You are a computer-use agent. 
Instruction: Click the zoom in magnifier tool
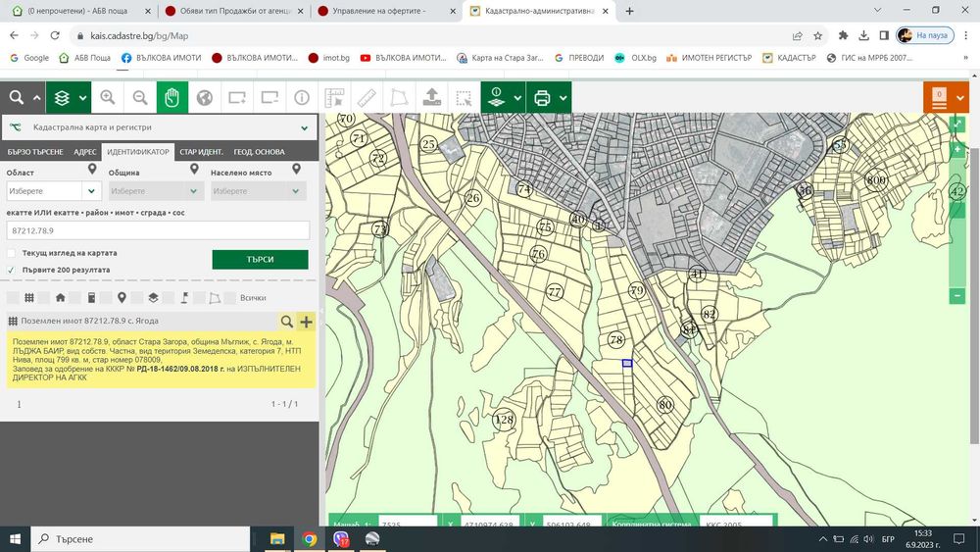108,97
